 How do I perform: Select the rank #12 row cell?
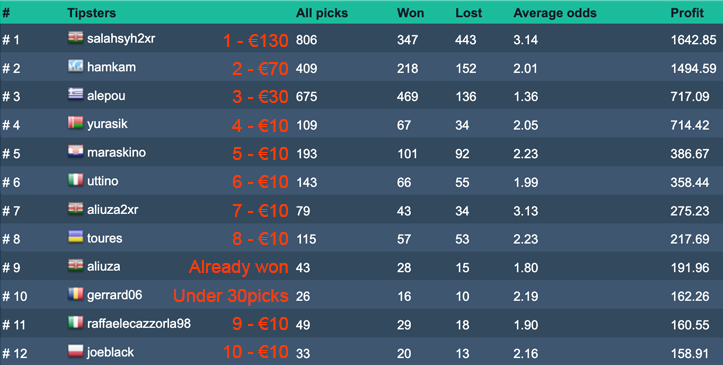[15, 353]
